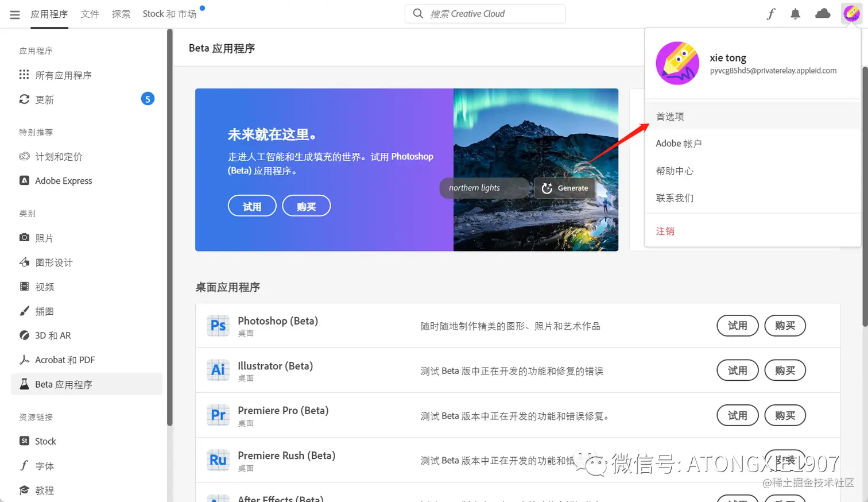
Task: Click 试用 for Premiere Pro (Beta)
Action: (738, 415)
